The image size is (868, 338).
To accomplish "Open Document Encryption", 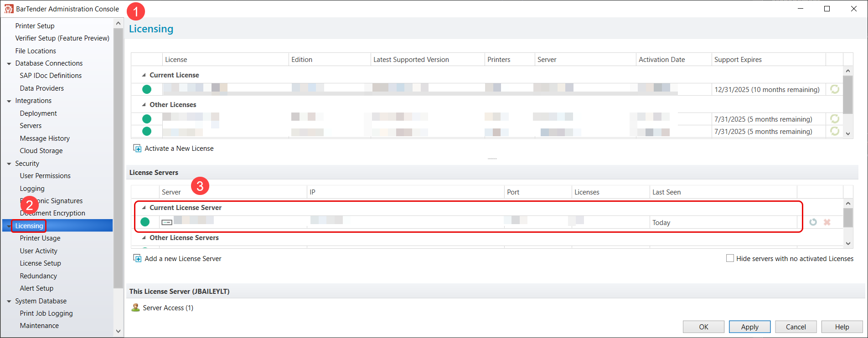I will click(52, 213).
